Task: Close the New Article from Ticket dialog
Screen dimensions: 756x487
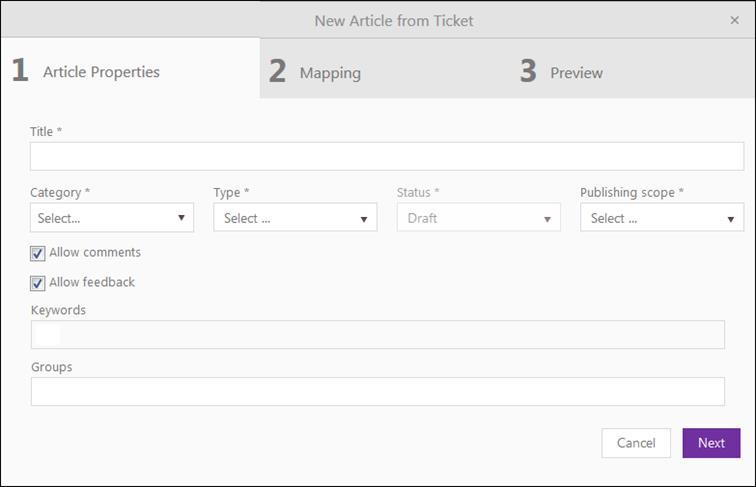Action: pyautogui.click(x=735, y=20)
